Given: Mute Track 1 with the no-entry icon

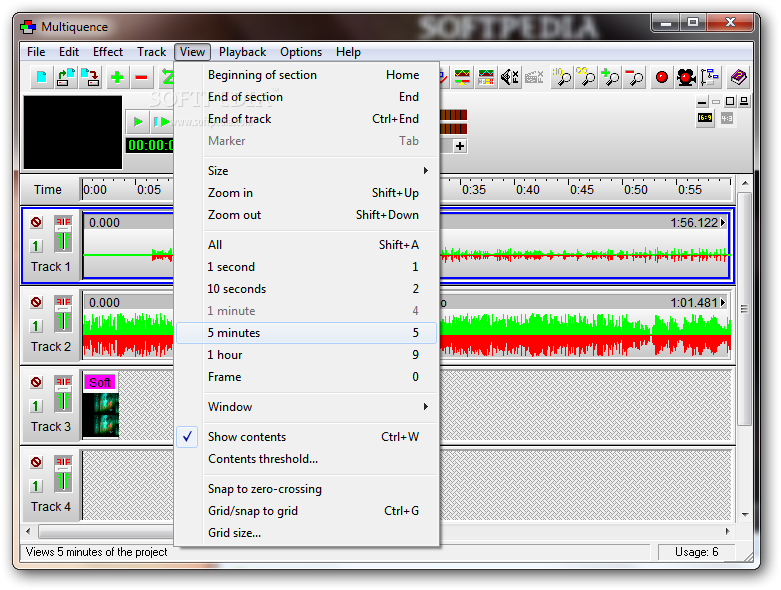Looking at the screenshot, I should [36, 222].
